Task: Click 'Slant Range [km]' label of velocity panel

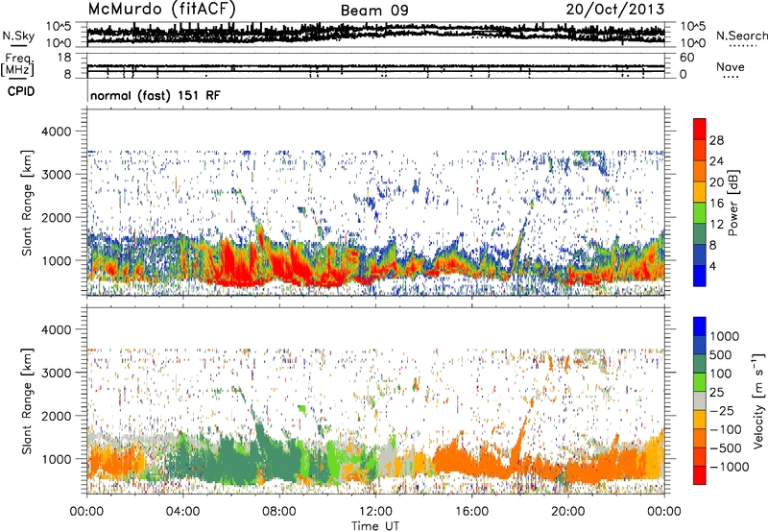Action: click(x=27, y=400)
